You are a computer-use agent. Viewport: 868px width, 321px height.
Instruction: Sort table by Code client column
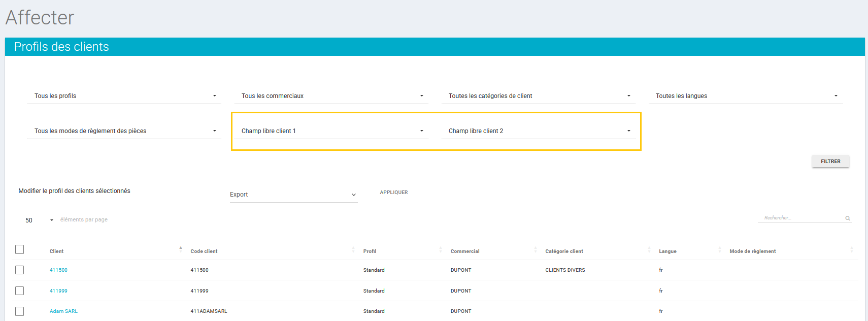(x=204, y=251)
